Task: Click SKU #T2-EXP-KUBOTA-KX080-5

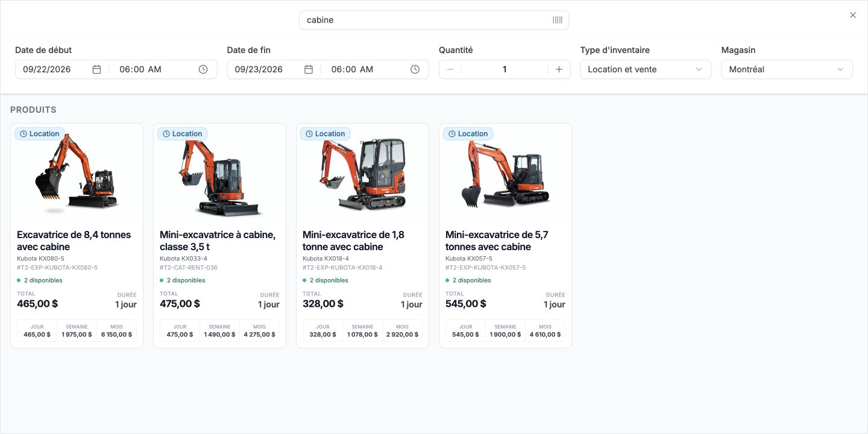Action: click(x=57, y=268)
